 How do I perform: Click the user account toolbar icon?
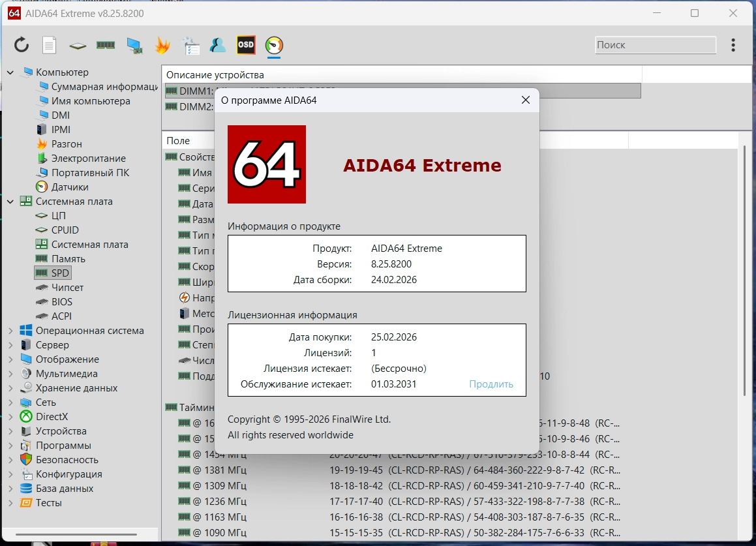click(218, 45)
